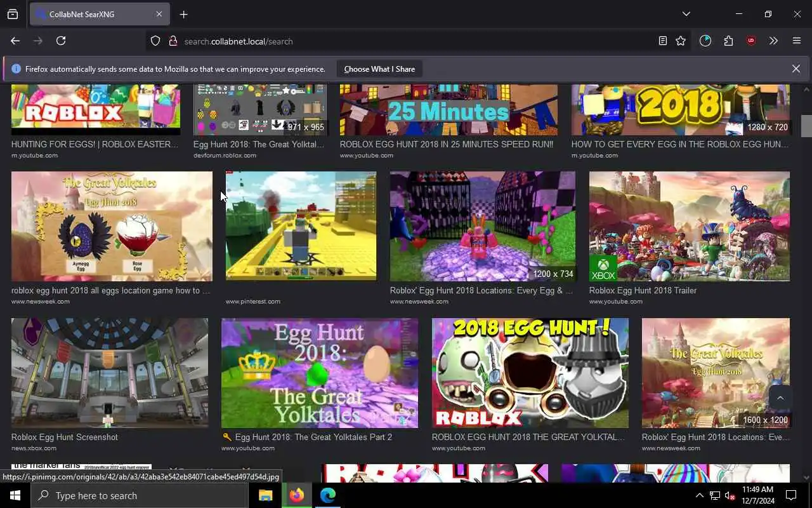Click the devforum.roblox.com source text

pyautogui.click(x=225, y=156)
